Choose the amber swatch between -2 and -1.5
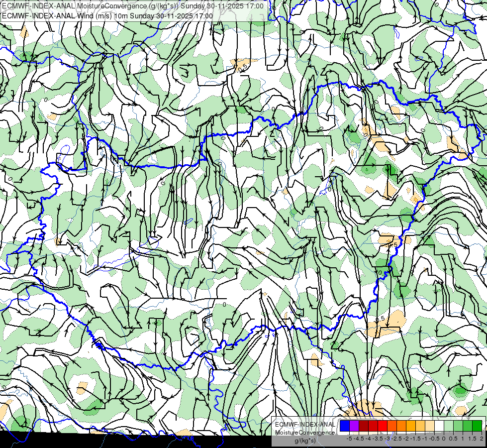The image size is (487, 448). [411, 426]
